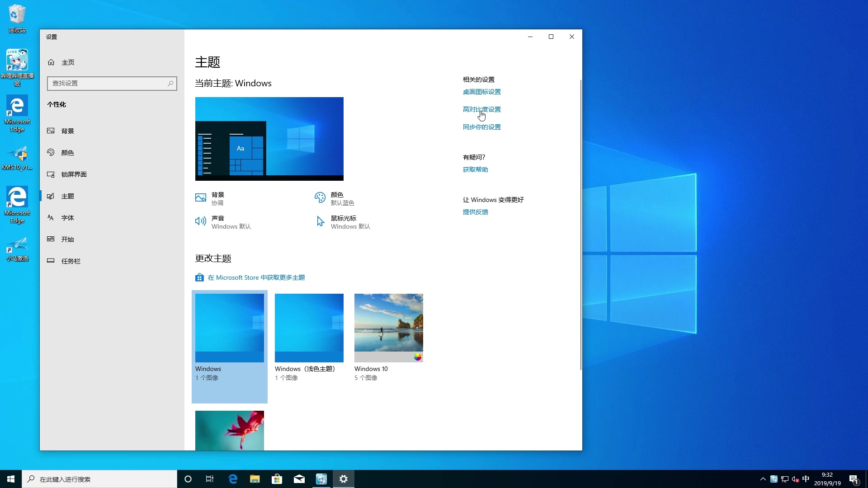This screenshot has height=488, width=868.
Task: Open the Mail app from the taskbar
Action: [x=299, y=479]
